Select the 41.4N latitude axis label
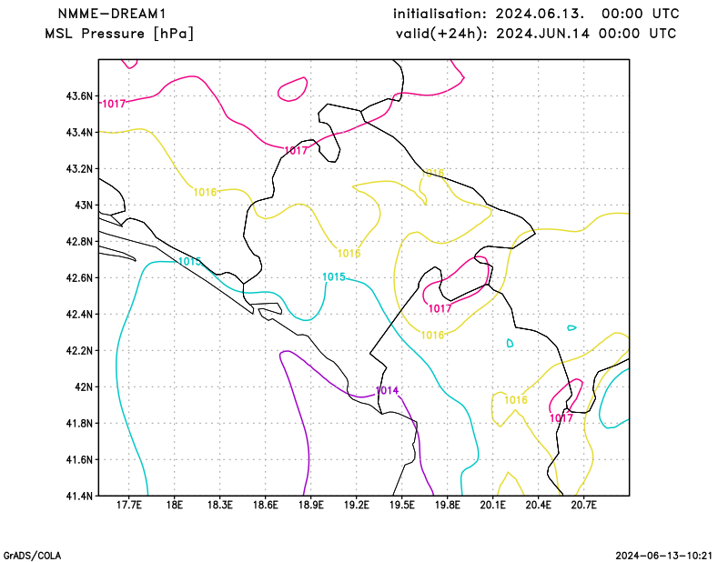728x562 pixels. coord(79,496)
